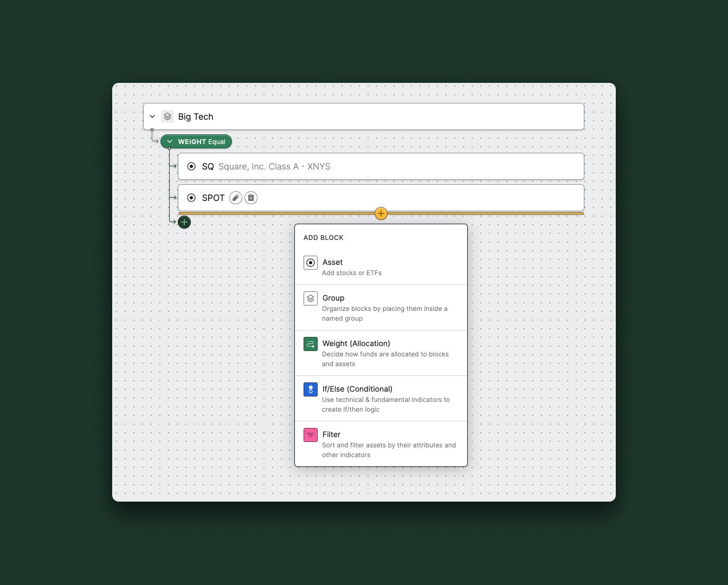Viewport: 728px width, 585px height.
Task: Click the Asset target icon in menu
Action: [x=311, y=263]
